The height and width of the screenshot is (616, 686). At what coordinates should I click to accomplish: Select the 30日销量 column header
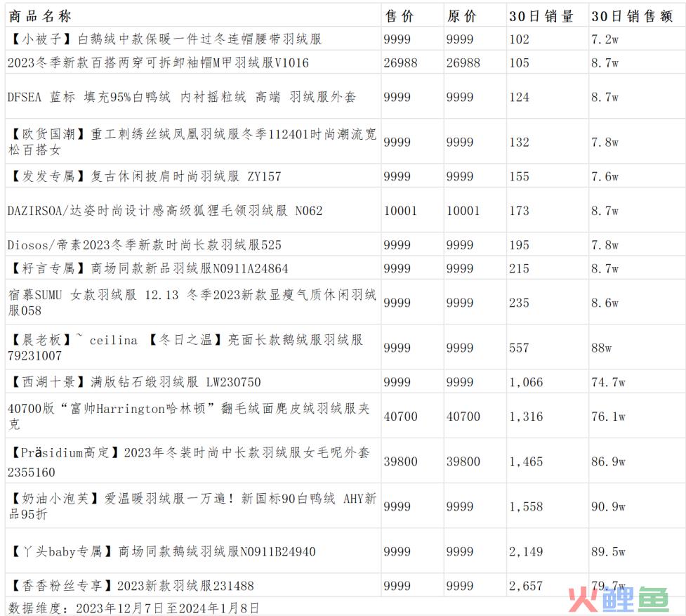[541, 16]
